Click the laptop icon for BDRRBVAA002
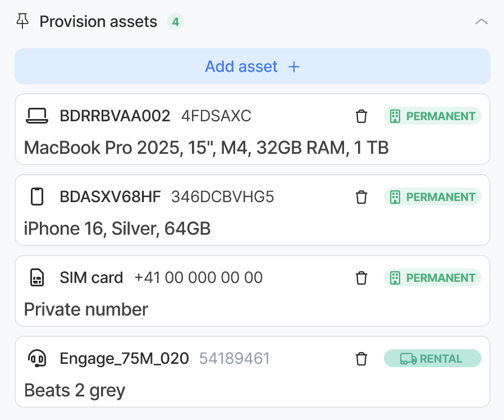Viewport: 504px width, 420px height. 37,116
